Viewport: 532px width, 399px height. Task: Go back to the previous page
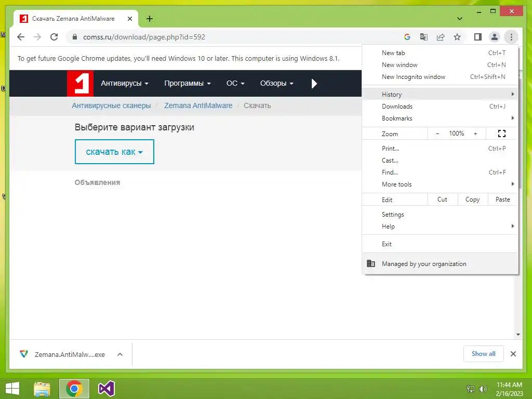(x=21, y=37)
